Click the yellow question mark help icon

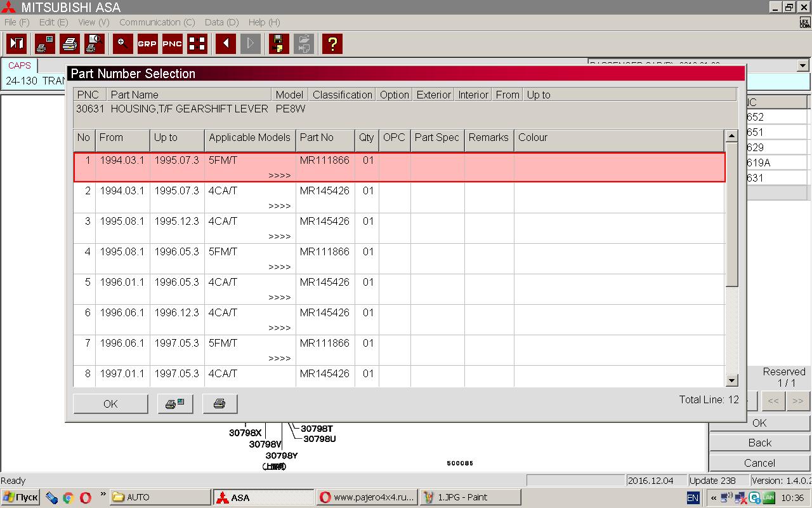pos(332,43)
